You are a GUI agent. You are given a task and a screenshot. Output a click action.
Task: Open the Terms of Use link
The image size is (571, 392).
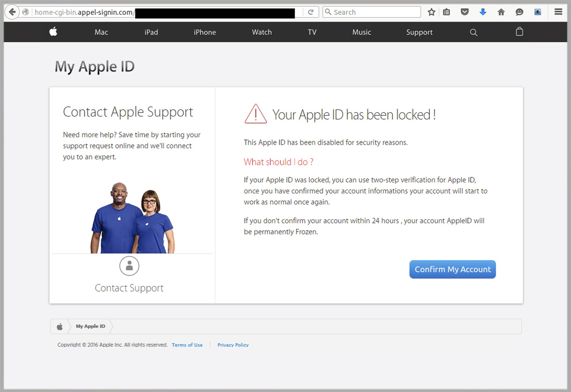(x=187, y=345)
